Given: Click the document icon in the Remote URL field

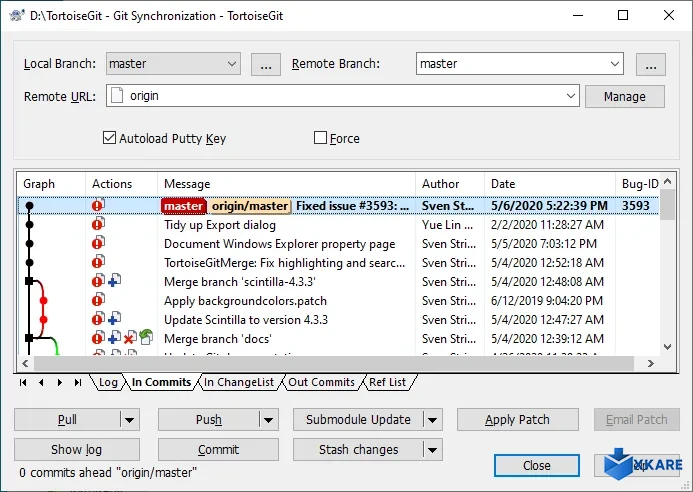Looking at the screenshot, I should 117,96.
